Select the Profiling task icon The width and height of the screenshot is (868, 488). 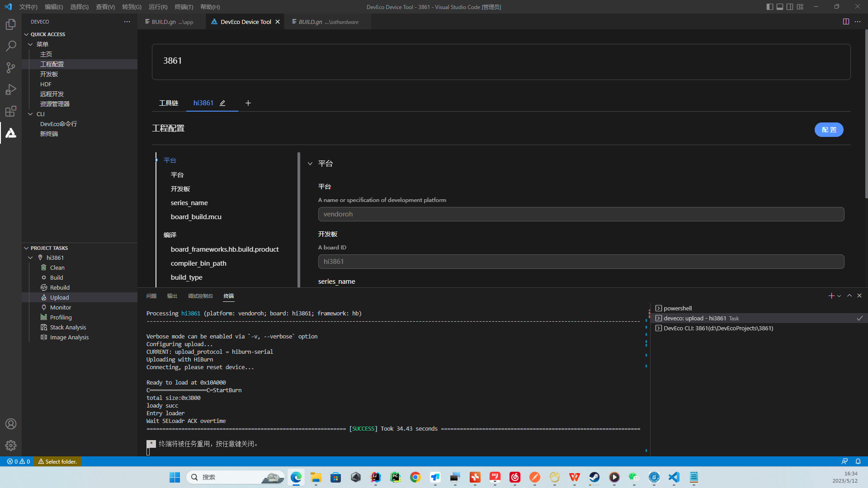coord(44,317)
